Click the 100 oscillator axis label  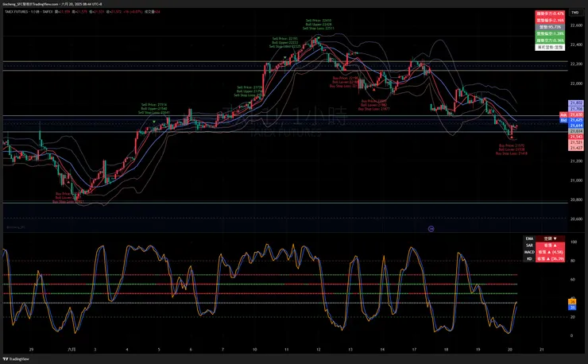click(x=574, y=242)
